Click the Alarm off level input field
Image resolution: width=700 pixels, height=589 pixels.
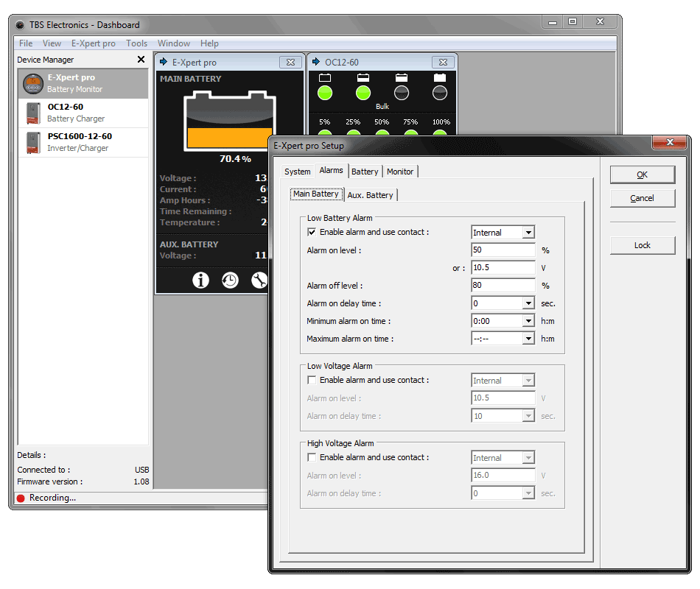(x=503, y=286)
